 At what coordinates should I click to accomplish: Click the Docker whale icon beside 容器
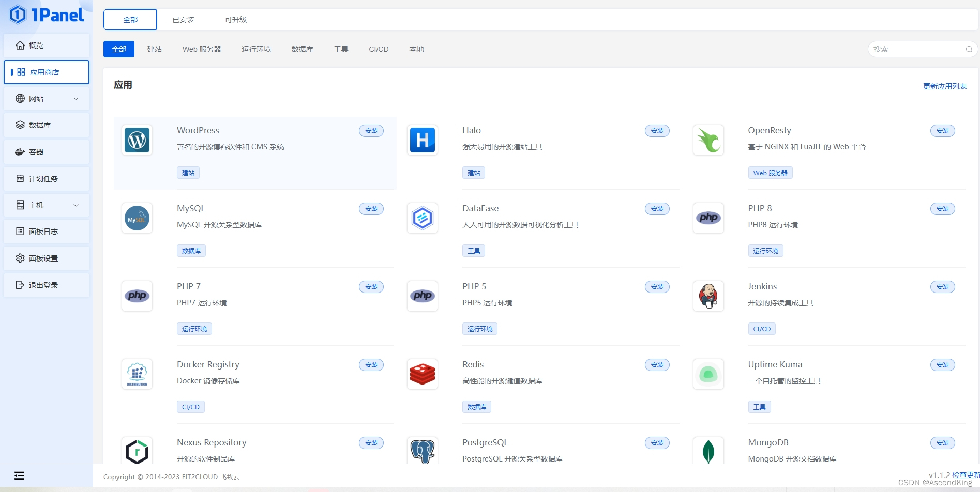20,151
